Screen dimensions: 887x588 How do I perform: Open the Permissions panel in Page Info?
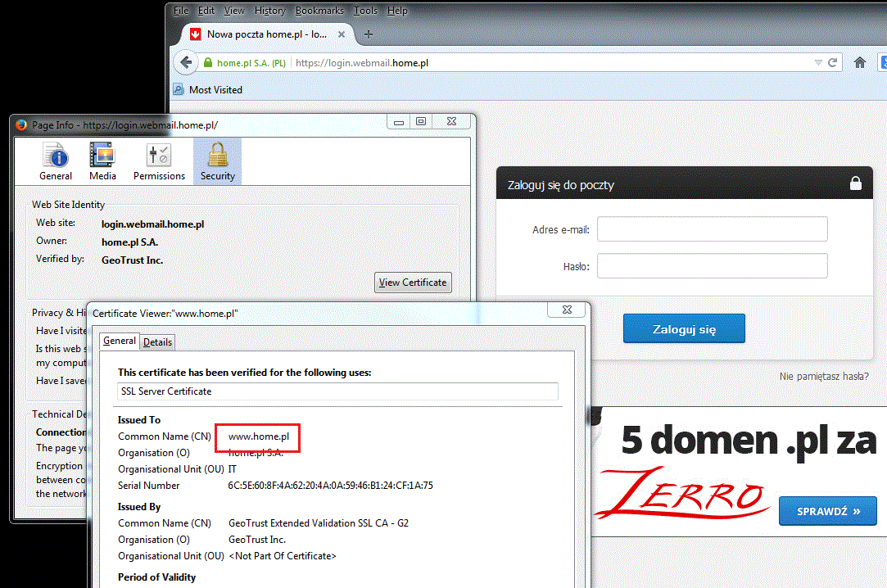coord(158,161)
